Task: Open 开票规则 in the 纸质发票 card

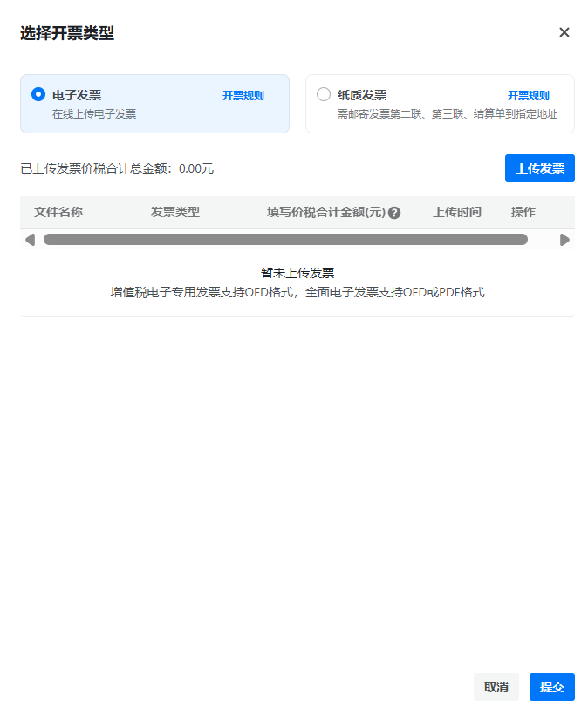Action: point(529,96)
